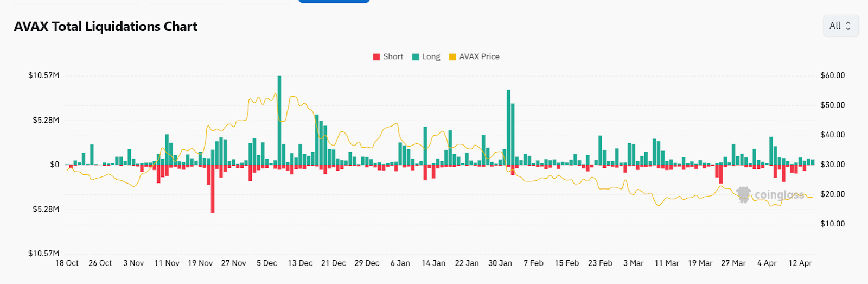Click the 4 Apr date label
The width and height of the screenshot is (868, 284).
coord(767,263)
